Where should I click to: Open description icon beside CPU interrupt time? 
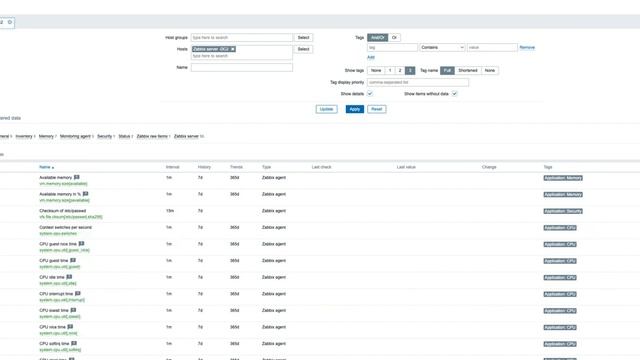[78, 293]
